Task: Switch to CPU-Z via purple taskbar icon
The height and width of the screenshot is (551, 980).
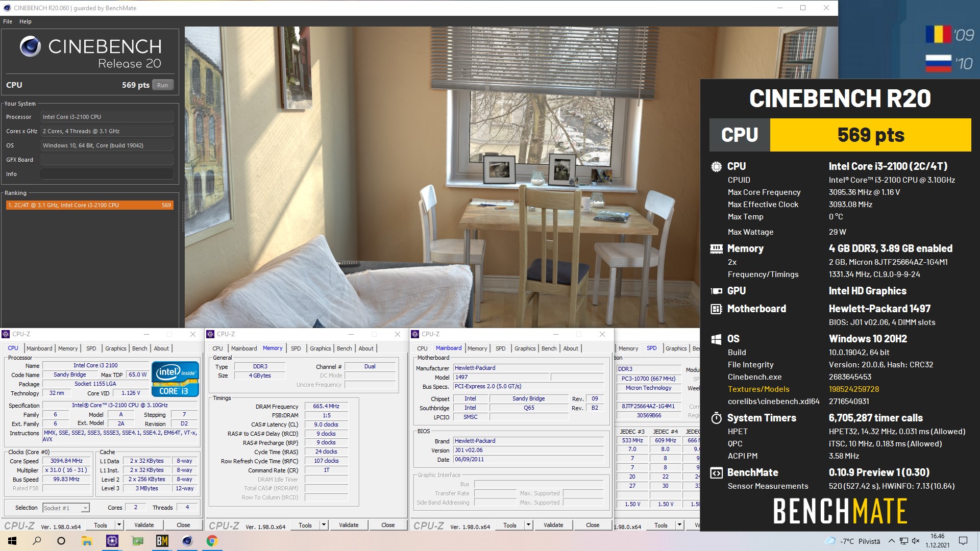Action: (x=112, y=541)
